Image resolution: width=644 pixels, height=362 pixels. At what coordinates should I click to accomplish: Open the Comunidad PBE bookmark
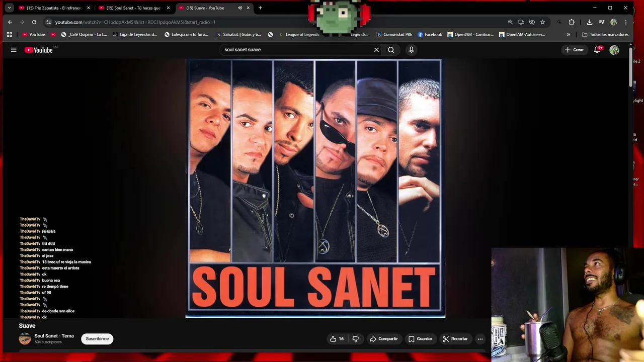point(394,35)
